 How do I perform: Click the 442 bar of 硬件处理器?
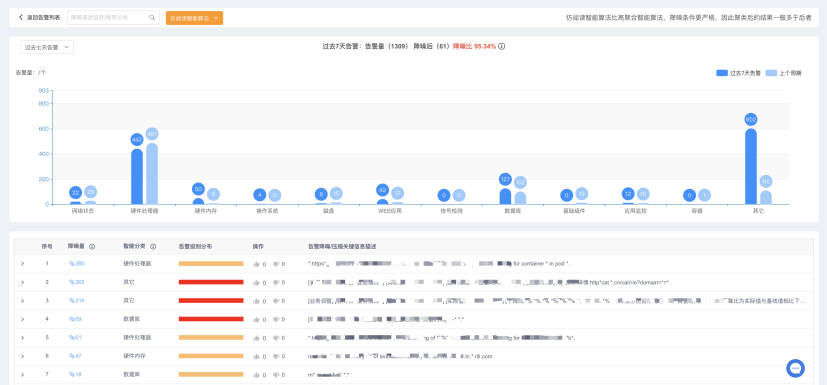click(x=137, y=177)
